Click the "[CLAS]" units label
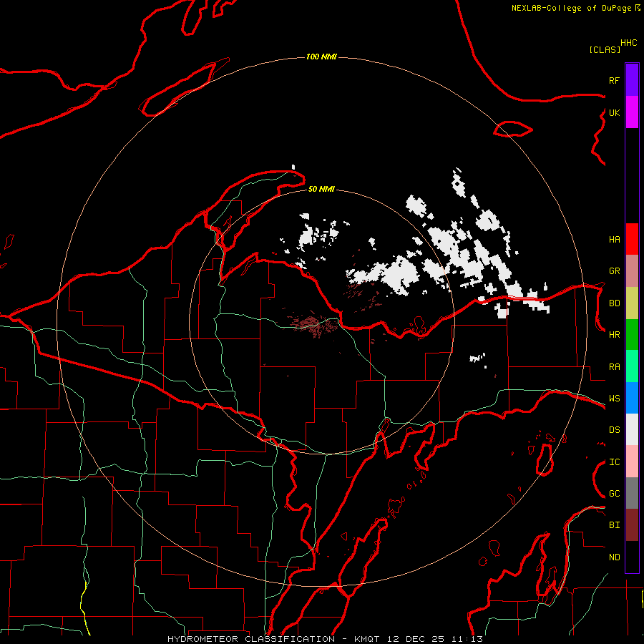This screenshot has height=644, width=644. click(x=605, y=49)
